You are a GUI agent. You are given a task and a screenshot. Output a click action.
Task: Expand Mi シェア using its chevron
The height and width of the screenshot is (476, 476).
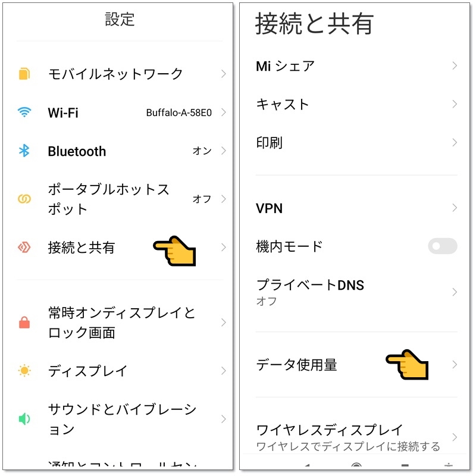click(454, 65)
